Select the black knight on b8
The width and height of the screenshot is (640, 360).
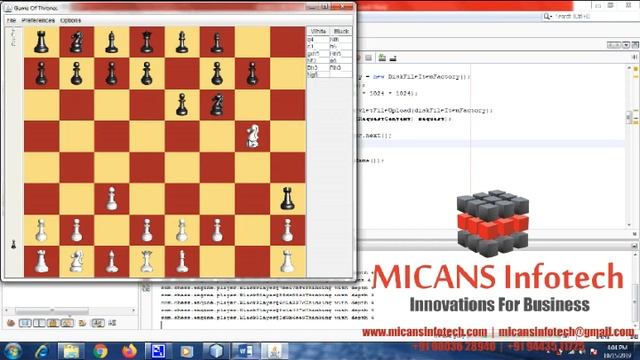(76, 42)
